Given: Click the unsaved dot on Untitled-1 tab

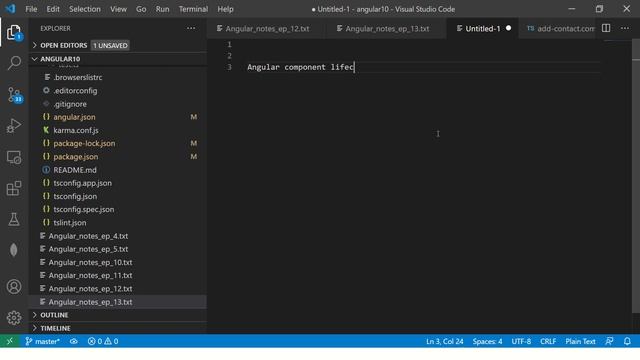Looking at the screenshot, I should 509,28.
